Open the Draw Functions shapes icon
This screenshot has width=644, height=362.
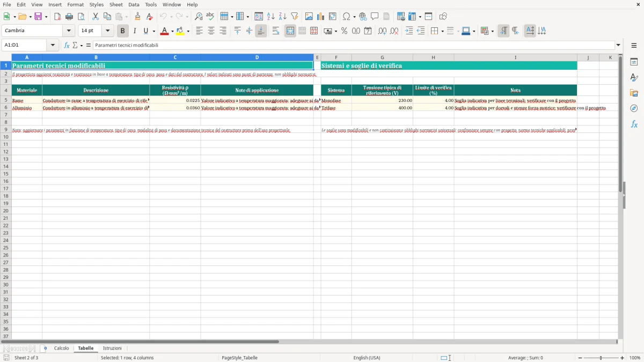point(443,17)
